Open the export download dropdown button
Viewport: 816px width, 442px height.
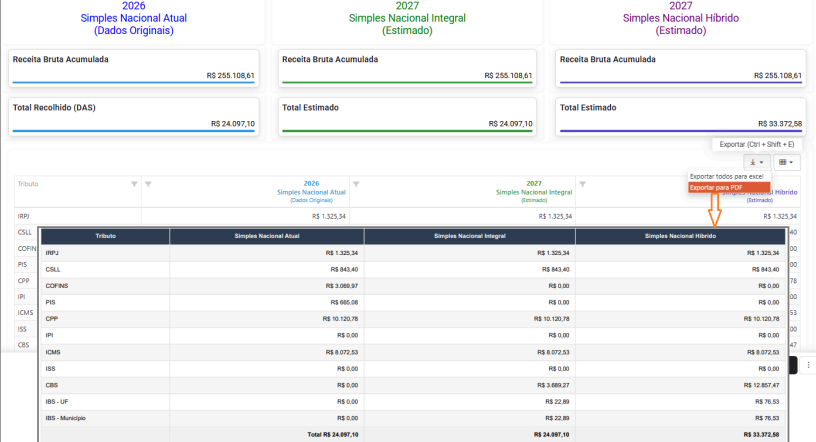(x=757, y=162)
